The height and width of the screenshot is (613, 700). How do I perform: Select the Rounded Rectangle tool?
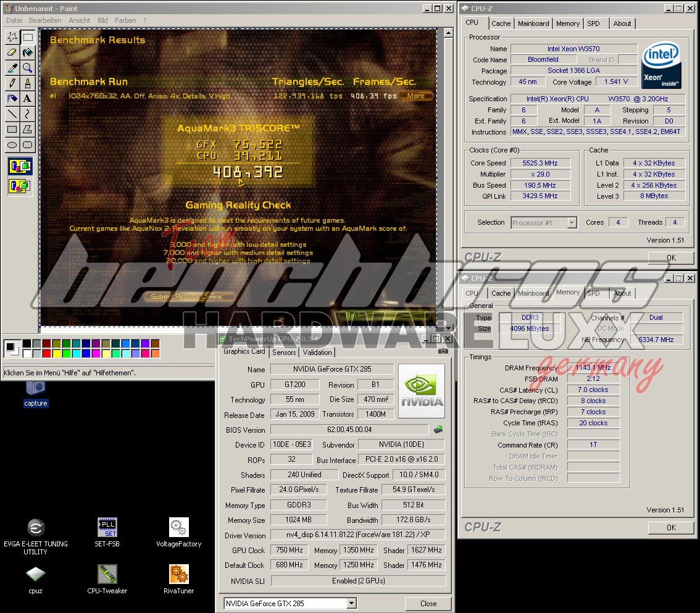pos(28,145)
